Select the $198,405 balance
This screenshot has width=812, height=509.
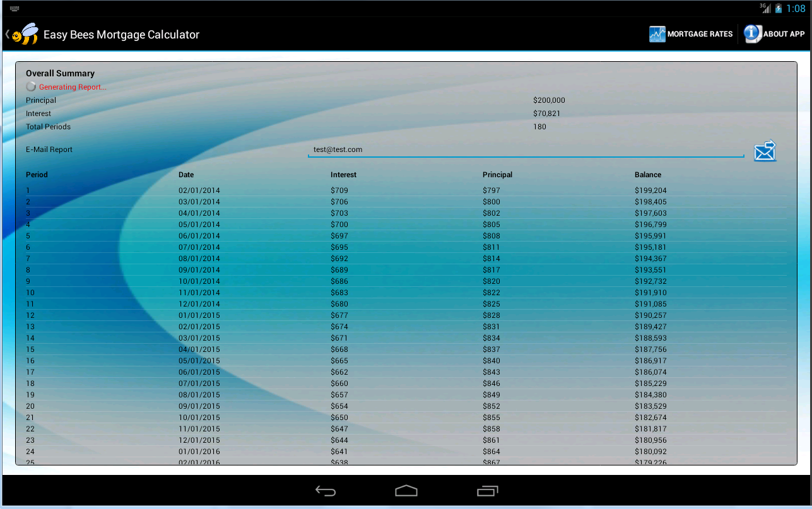[650, 202]
